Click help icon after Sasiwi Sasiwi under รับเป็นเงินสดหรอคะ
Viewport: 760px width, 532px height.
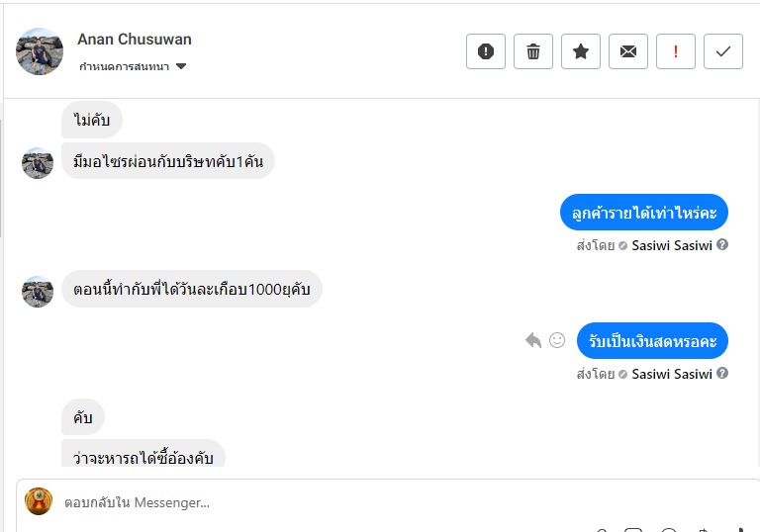pyautogui.click(x=722, y=373)
